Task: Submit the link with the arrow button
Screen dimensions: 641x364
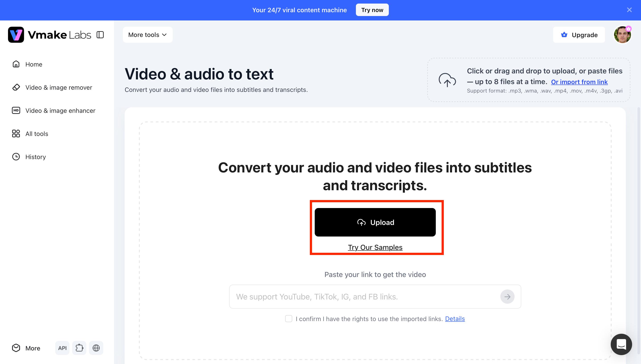Action: (507, 297)
